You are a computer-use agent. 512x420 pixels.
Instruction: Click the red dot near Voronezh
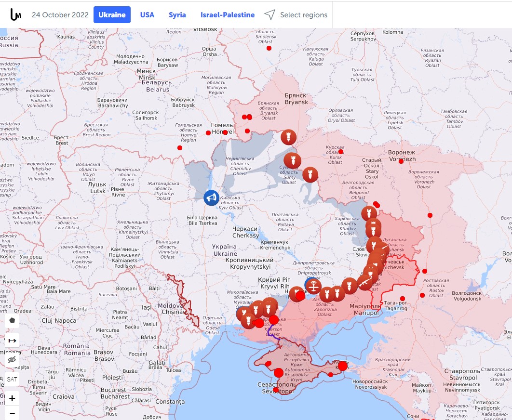[x=401, y=161]
